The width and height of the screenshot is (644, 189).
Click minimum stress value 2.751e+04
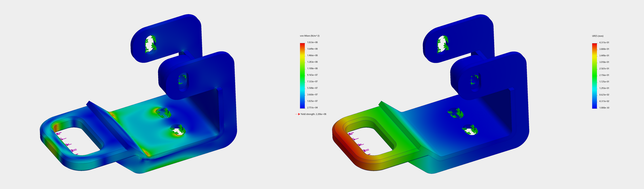(x=312, y=108)
